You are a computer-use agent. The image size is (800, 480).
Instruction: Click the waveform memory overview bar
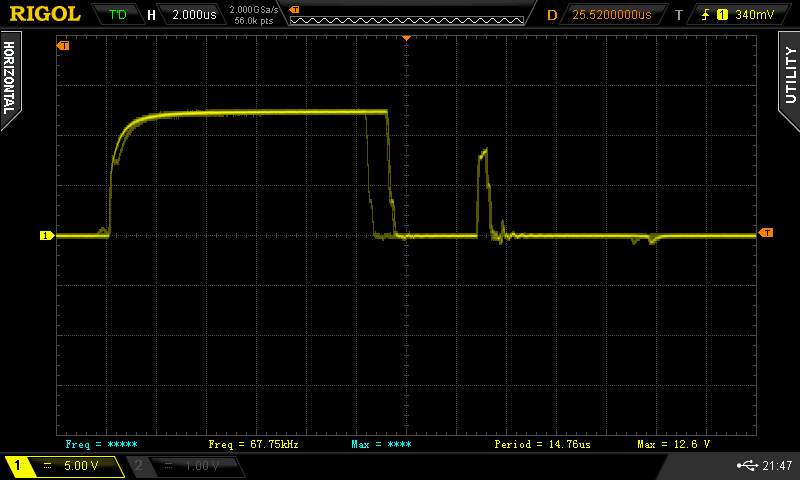(406, 15)
